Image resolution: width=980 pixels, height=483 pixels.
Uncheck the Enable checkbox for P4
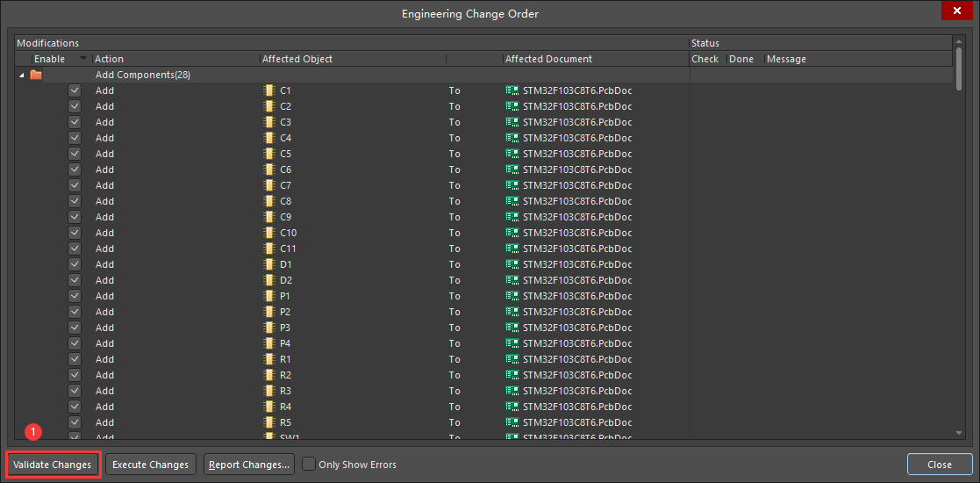pos(75,343)
